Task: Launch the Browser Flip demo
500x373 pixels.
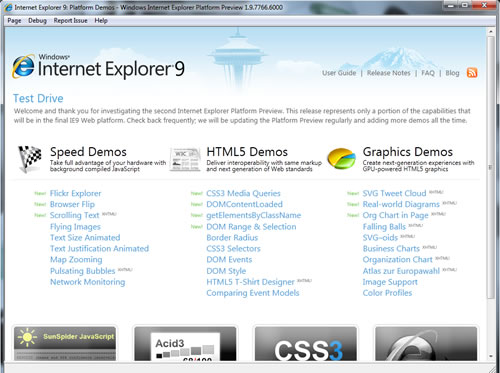Action: point(72,204)
